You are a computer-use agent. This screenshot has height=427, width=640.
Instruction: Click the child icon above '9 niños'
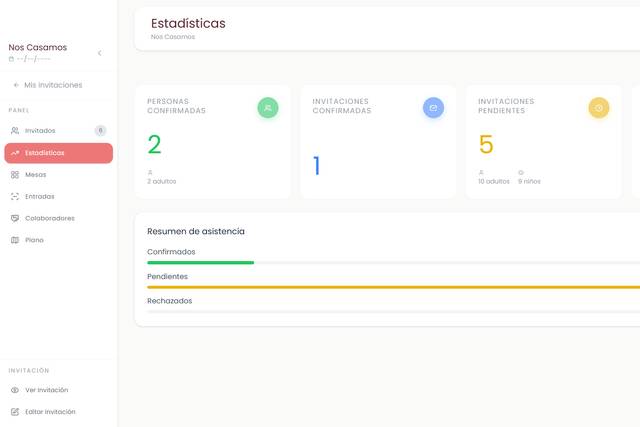pos(521,173)
